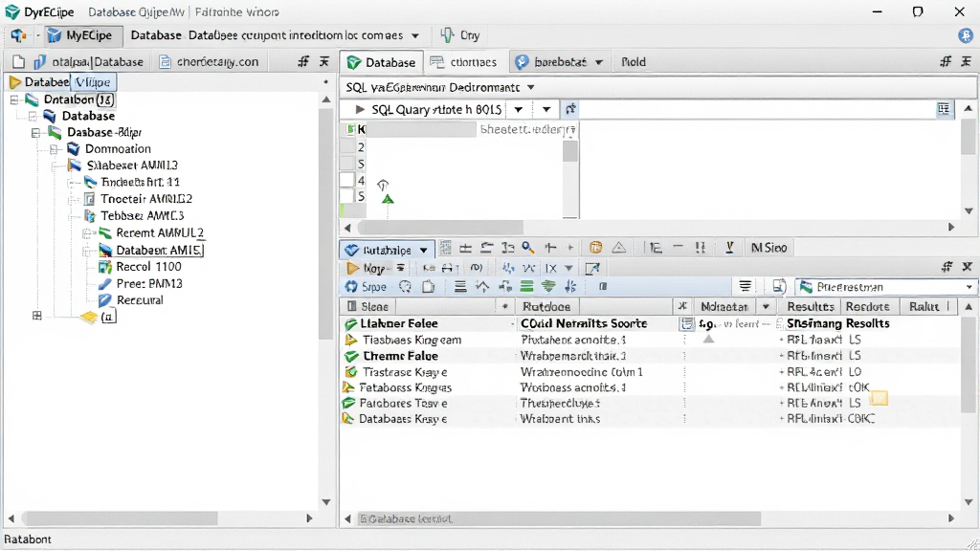
Task: Click the pin icon in the left panel header
Action: [x=303, y=62]
